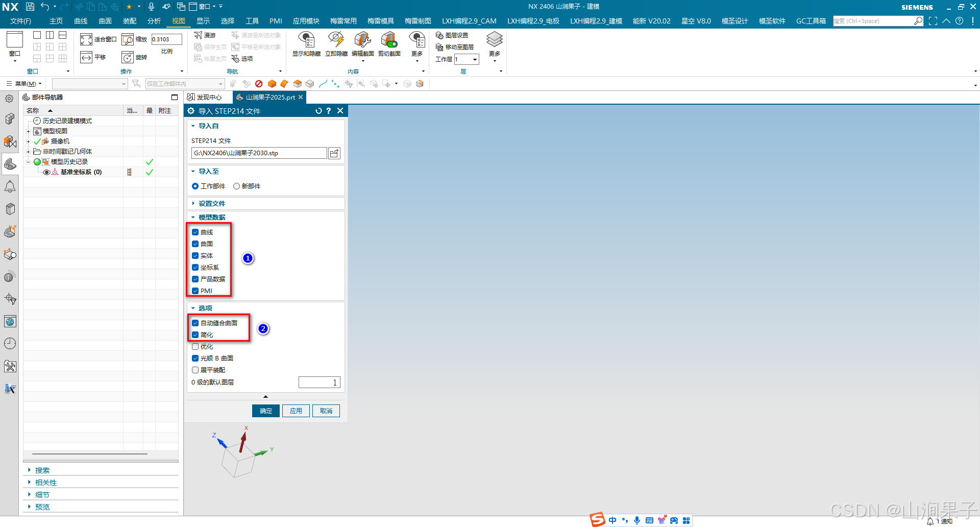Click the Undo arrow icon

(45, 7)
